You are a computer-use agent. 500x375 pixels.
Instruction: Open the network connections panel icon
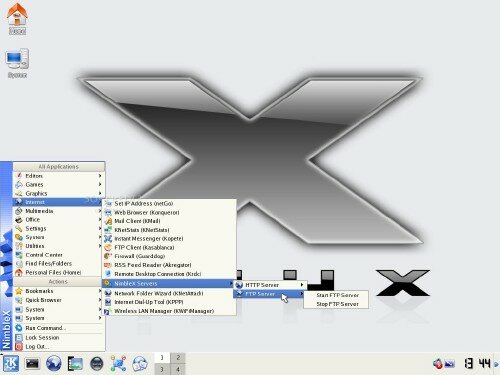click(x=118, y=363)
